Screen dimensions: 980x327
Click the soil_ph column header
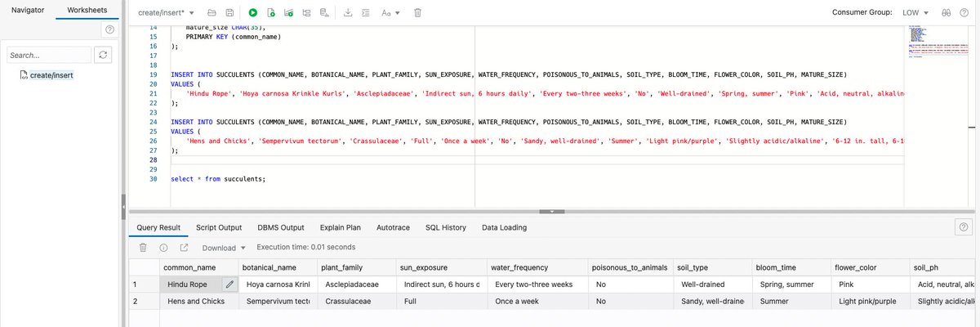click(943, 267)
